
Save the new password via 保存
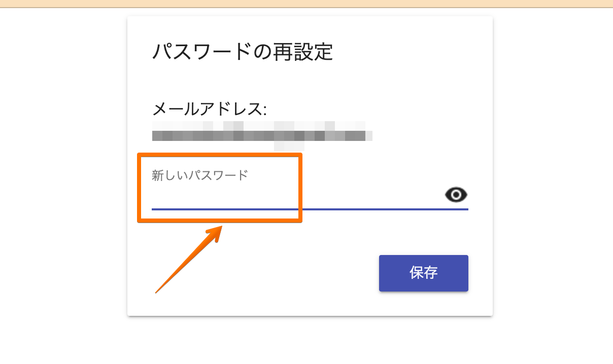click(424, 273)
